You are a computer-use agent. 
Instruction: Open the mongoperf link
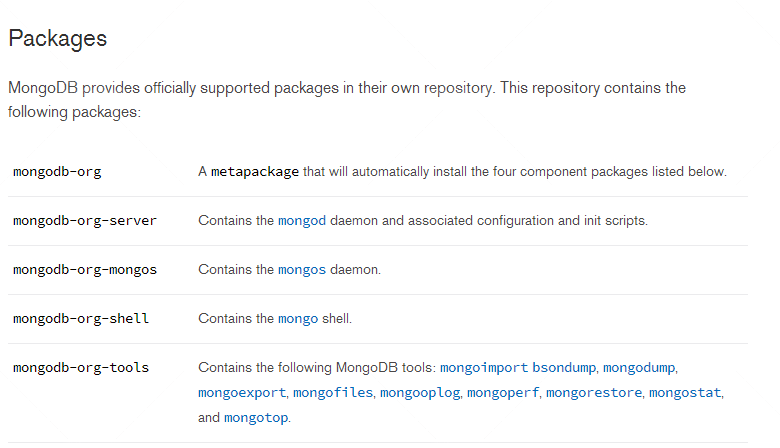(x=503, y=393)
